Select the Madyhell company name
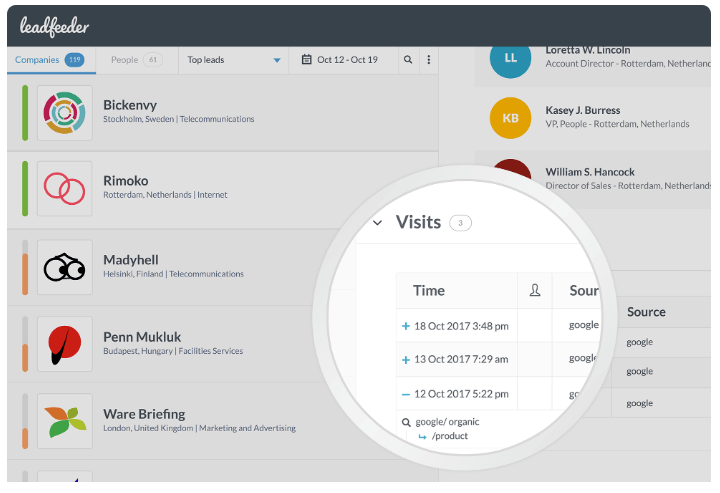 point(131,260)
